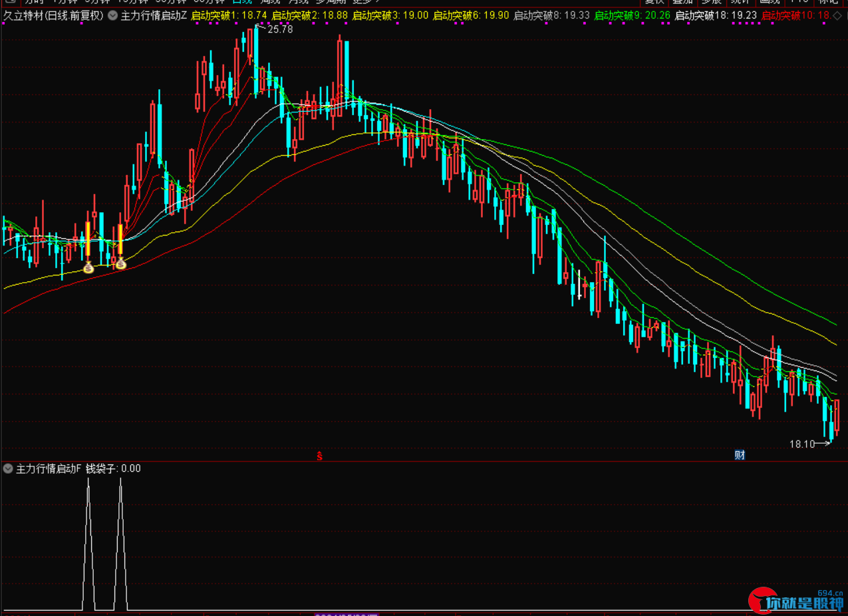This screenshot has width=848, height=616.
Task: Click the blue 财 financial marker
Action: coord(740,455)
